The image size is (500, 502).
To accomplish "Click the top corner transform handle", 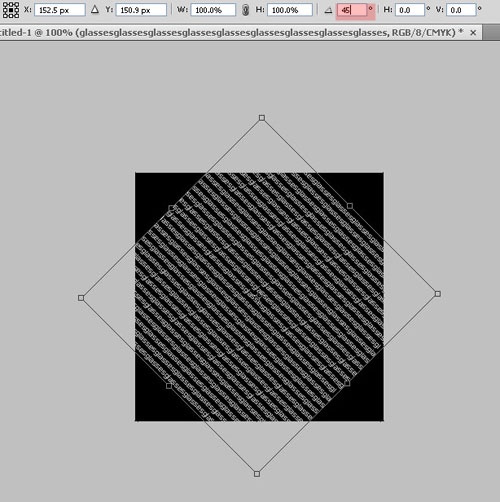I will click(x=262, y=118).
